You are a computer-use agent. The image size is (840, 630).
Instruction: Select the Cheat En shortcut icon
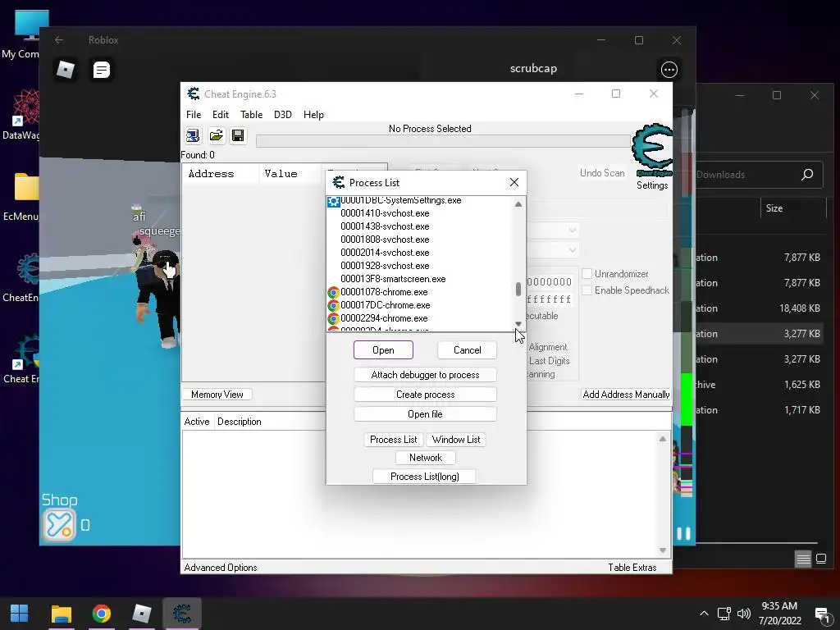click(x=21, y=358)
